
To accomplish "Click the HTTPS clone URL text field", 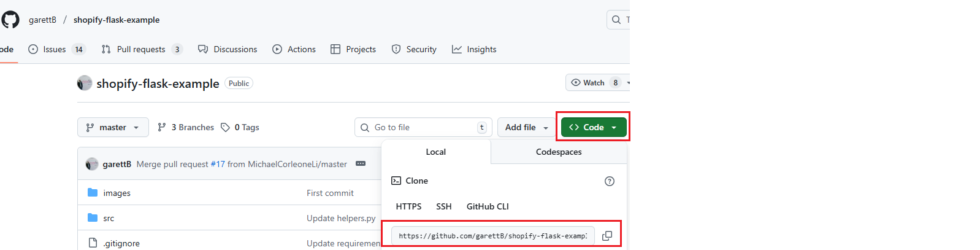I will pos(492,236).
